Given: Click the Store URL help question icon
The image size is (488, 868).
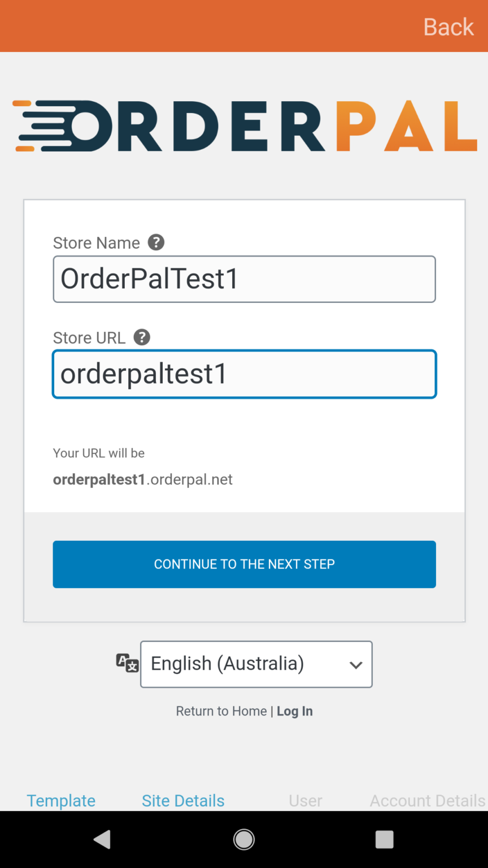Looking at the screenshot, I should point(142,337).
